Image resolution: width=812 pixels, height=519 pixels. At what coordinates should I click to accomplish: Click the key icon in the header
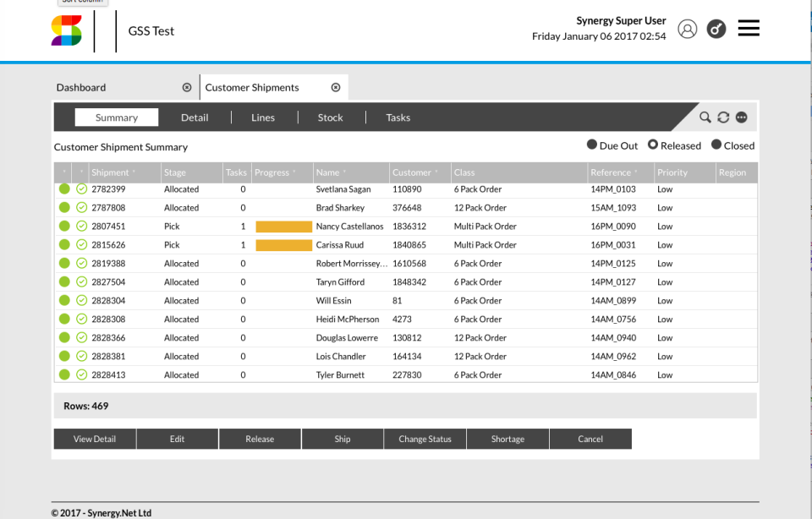click(x=716, y=28)
